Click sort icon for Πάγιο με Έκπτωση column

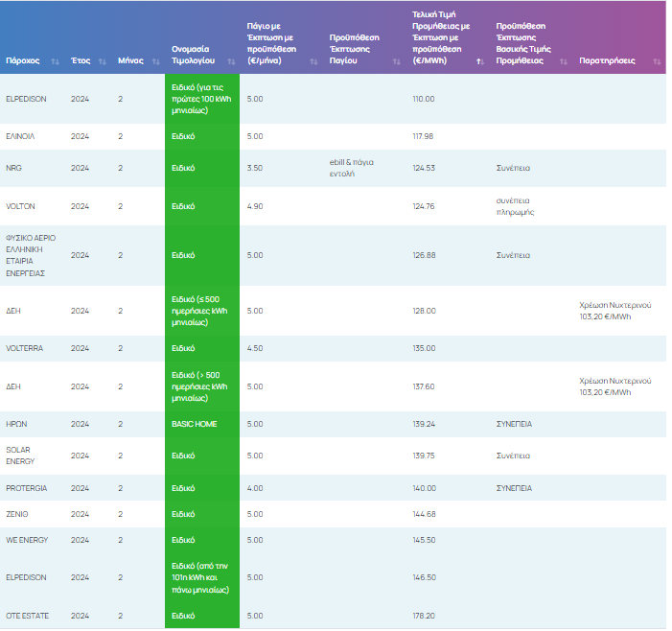[313, 60]
